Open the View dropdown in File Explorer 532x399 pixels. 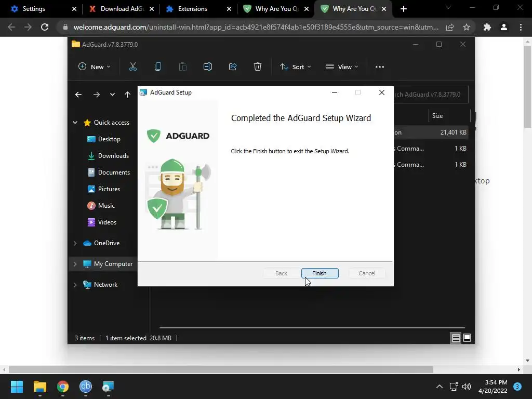click(x=342, y=67)
